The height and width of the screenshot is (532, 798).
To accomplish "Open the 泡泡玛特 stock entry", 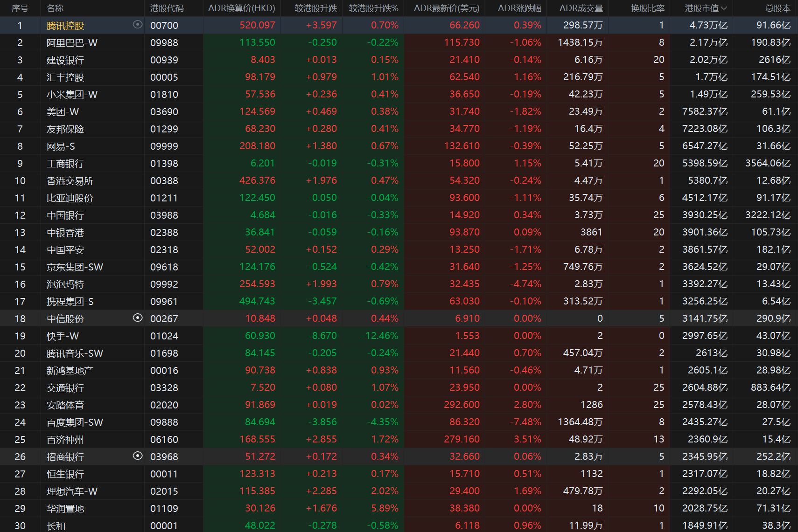I will [65, 284].
